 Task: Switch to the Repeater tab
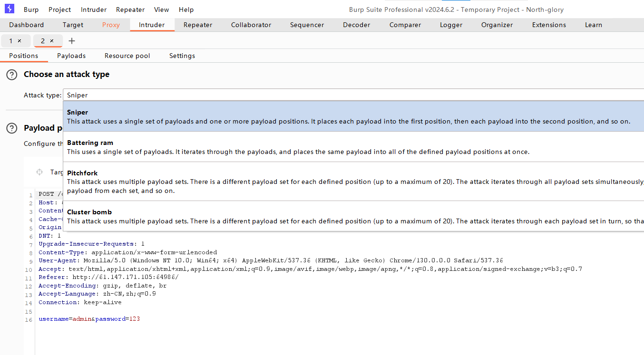(198, 25)
